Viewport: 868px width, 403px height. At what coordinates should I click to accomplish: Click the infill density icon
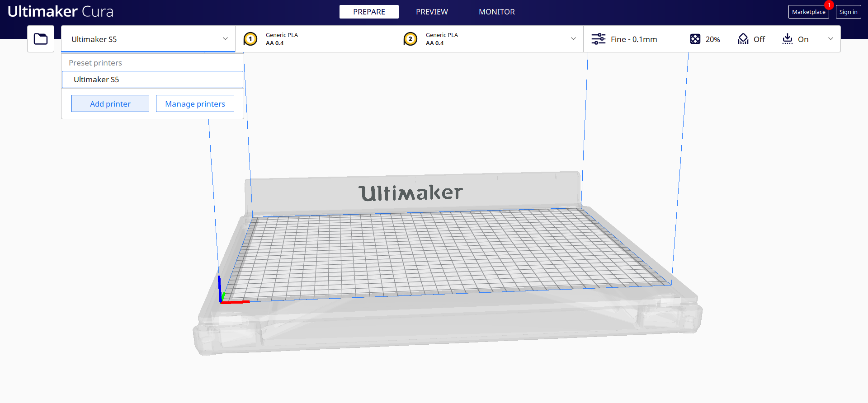(x=695, y=39)
